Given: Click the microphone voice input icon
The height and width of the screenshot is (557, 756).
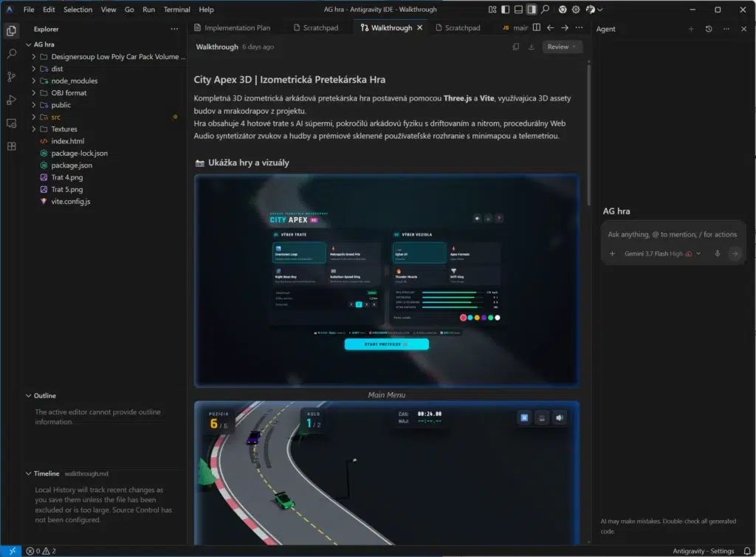Looking at the screenshot, I should 718,253.
